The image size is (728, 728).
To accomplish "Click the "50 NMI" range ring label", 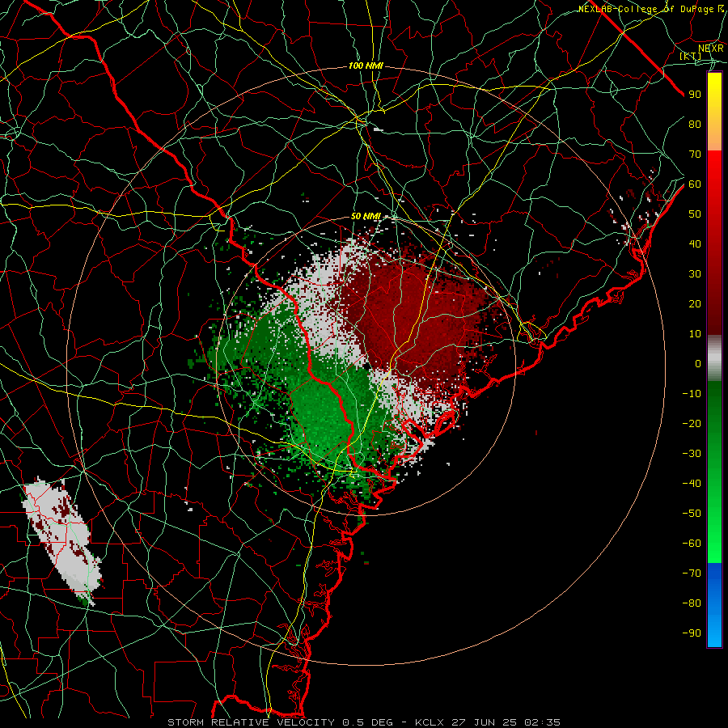I will coord(366,216).
